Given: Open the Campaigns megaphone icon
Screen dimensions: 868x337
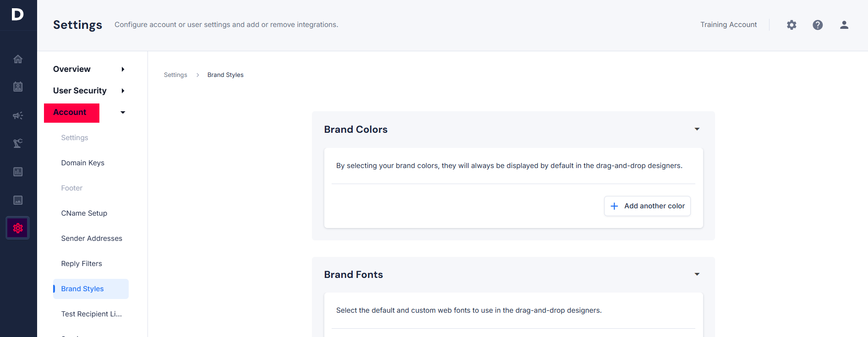Looking at the screenshot, I should pyautogui.click(x=18, y=115).
